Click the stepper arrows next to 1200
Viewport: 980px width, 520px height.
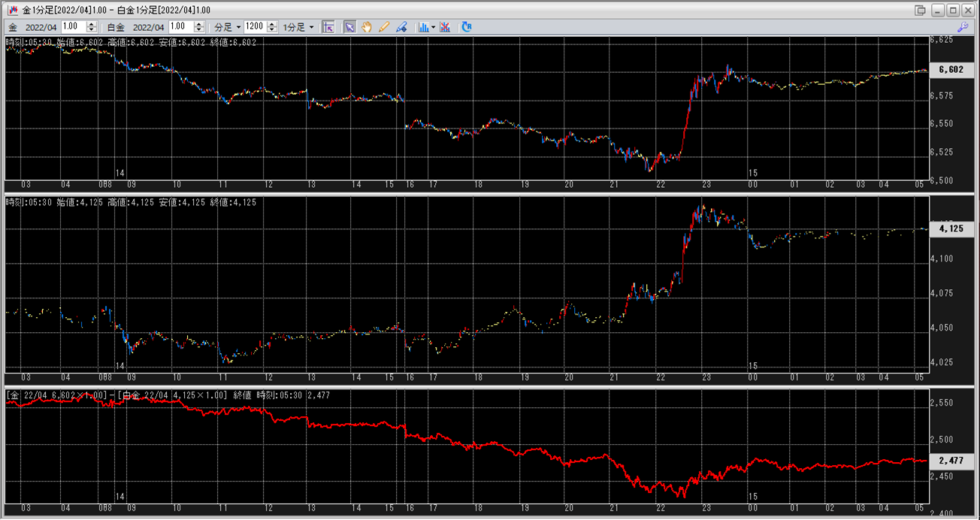coord(271,27)
